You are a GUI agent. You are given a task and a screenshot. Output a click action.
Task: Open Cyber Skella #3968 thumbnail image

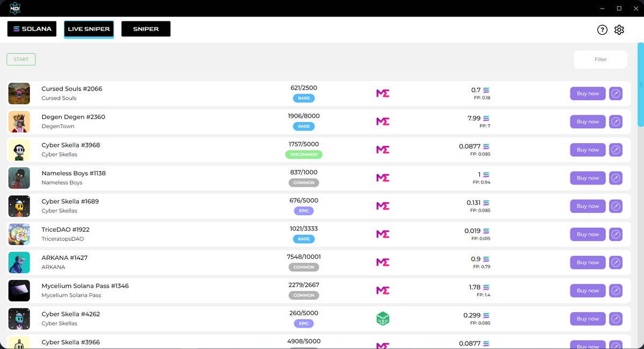(x=19, y=150)
